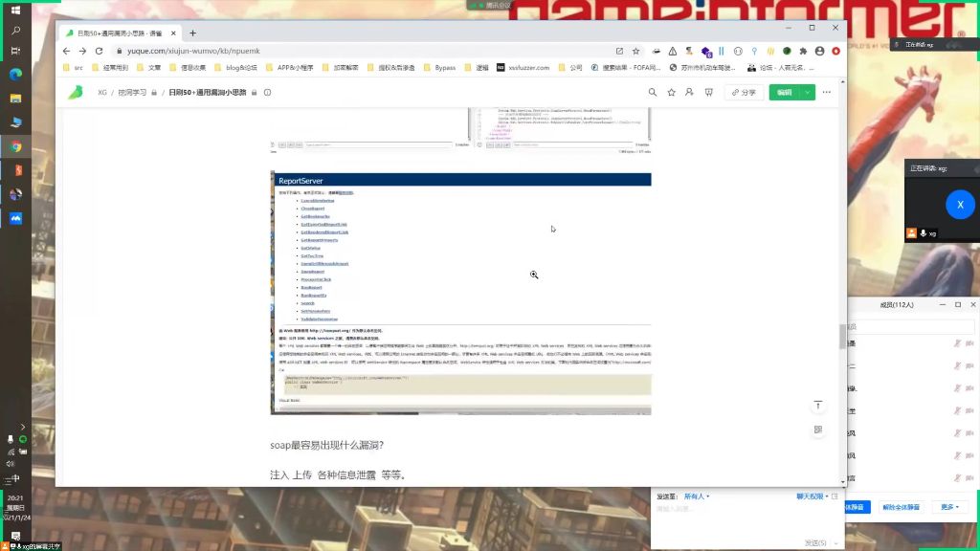Click the 分享 share button
This screenshot has width=980, height=551.
click(x=744, y=93)
